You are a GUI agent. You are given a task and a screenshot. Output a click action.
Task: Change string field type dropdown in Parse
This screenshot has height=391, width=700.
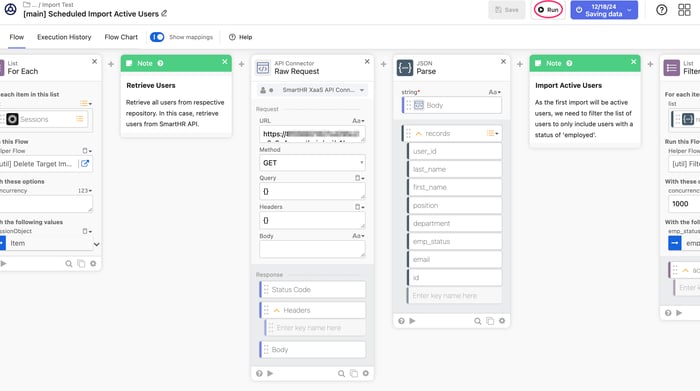pos(495,92)
